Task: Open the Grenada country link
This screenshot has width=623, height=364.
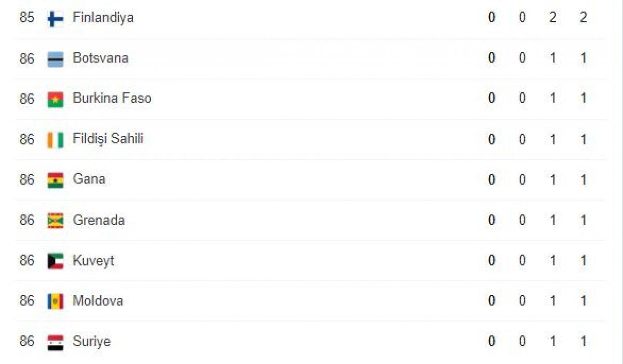Action: pos(99,220)
